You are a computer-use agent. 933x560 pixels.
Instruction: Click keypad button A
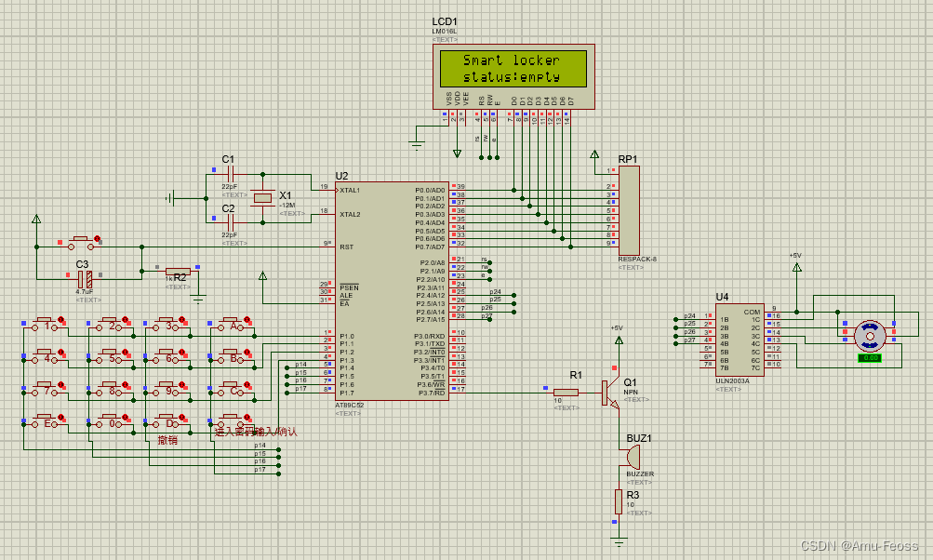point(233,325)
